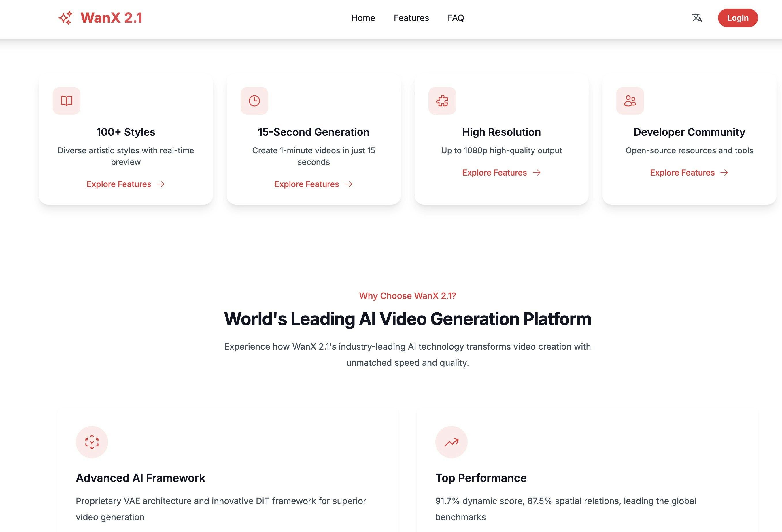The image size is (782, 532).
Task: Click the trending arrow icon for Top Performance
Action: pos(451,442)
